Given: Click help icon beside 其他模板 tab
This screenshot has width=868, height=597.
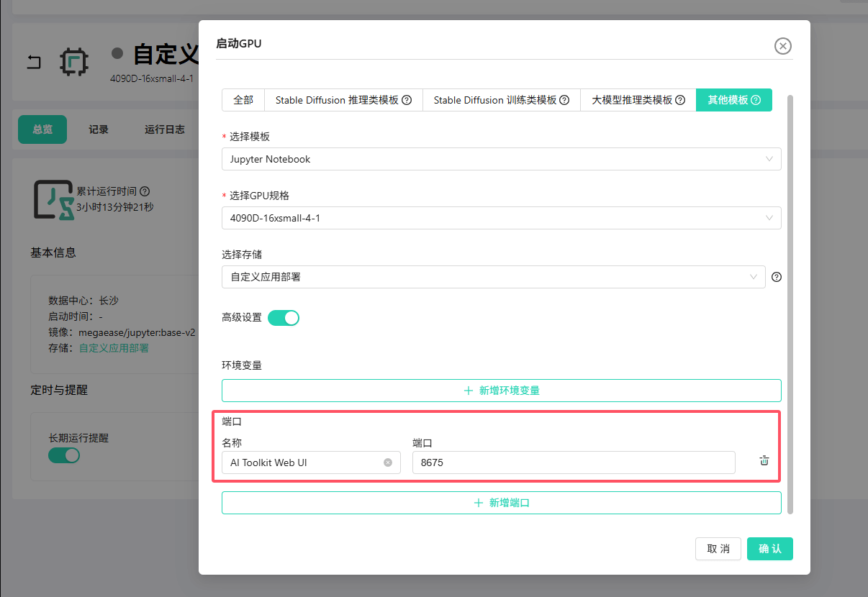Looking at the screenshot, I should [756, 100].
